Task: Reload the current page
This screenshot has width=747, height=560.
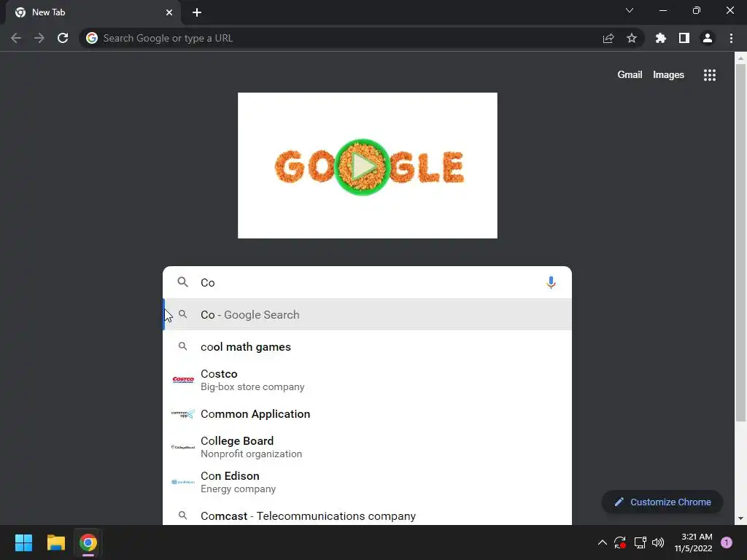Action: pyautogui.click(x=63, y=38)
